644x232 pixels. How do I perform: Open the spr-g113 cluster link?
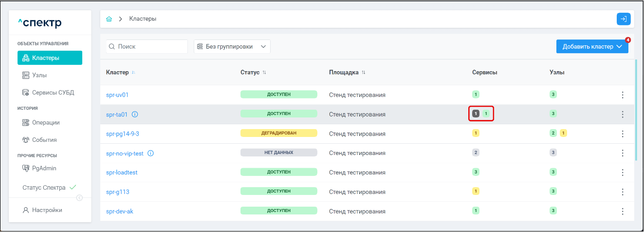point(117,192)
